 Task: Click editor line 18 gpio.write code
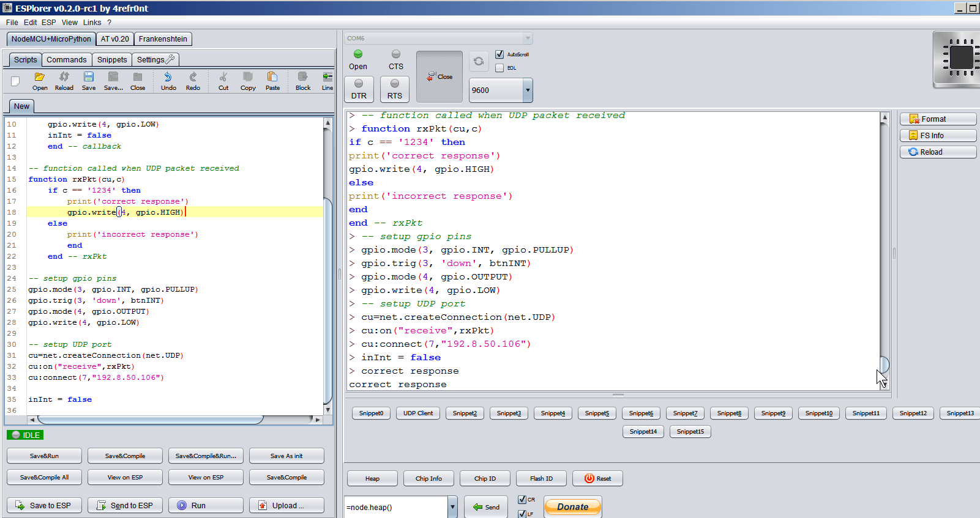[x=125, y=212]
